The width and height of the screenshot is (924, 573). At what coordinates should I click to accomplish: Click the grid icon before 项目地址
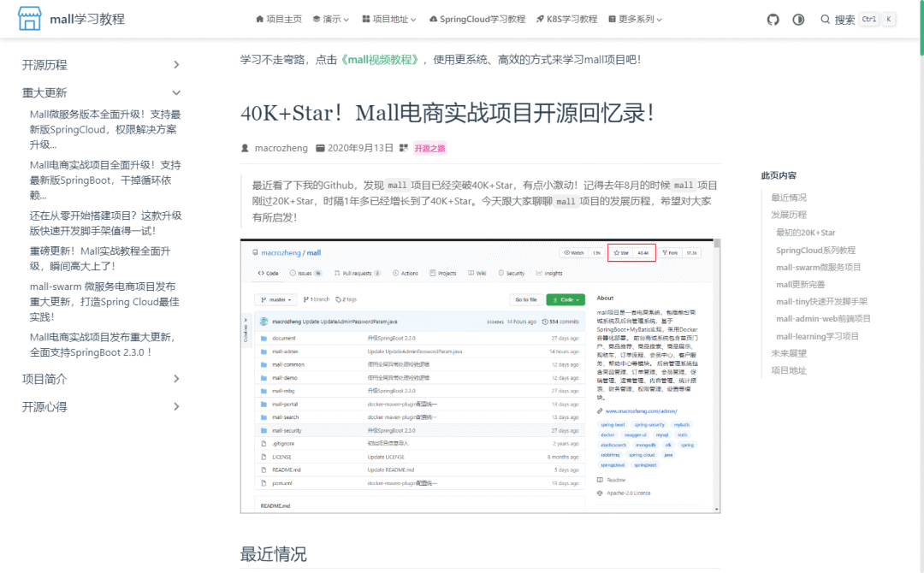pyautogui.click(x=366, y=20)
